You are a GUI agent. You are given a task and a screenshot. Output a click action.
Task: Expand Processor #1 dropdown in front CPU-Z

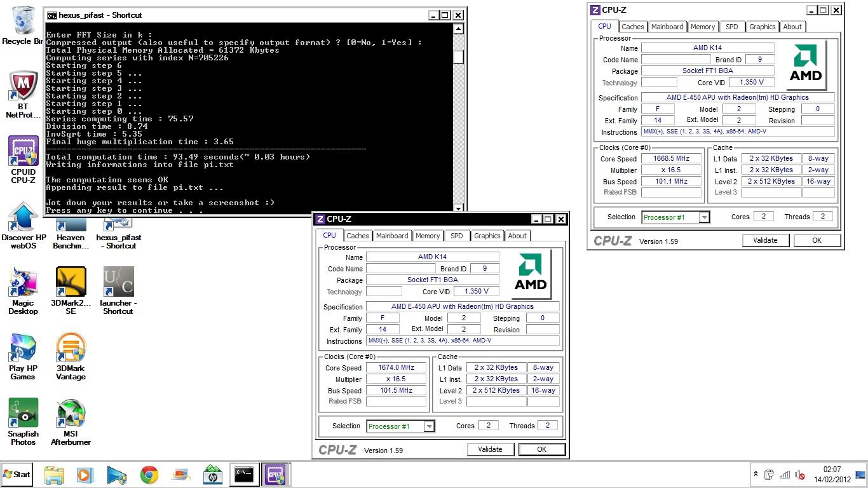pos(430,426)
